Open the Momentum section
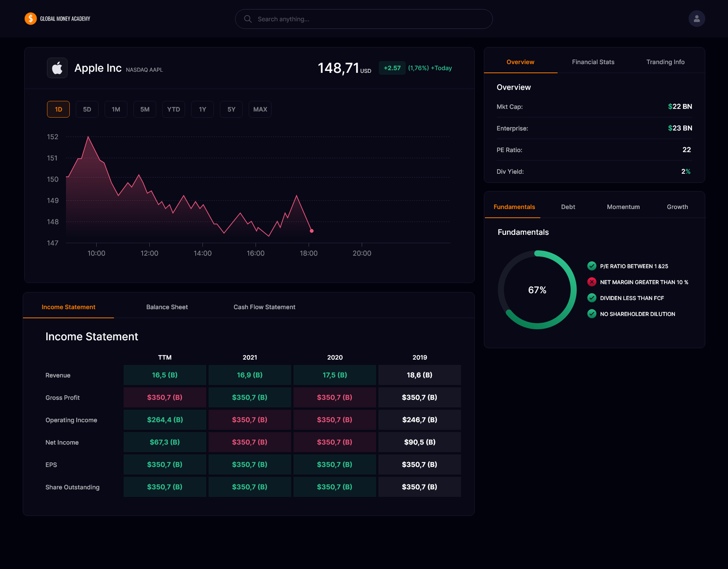 623,207
